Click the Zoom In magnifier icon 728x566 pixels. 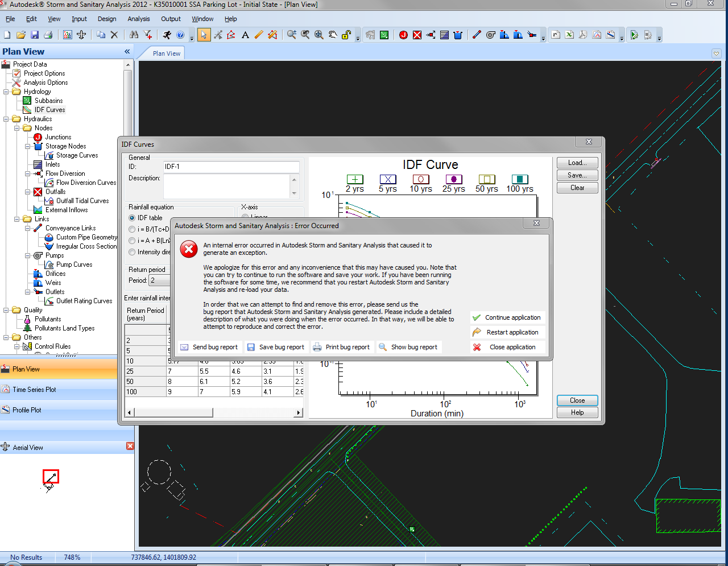click(291, 35)
